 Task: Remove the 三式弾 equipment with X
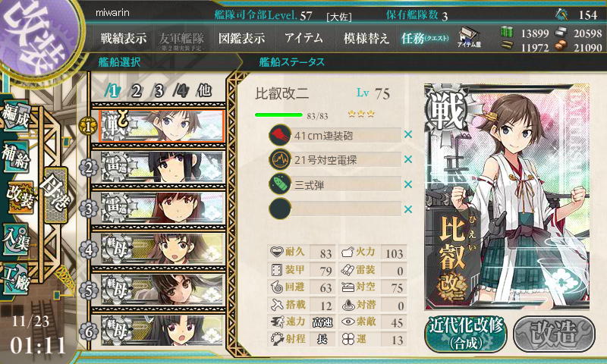point(408,184)
